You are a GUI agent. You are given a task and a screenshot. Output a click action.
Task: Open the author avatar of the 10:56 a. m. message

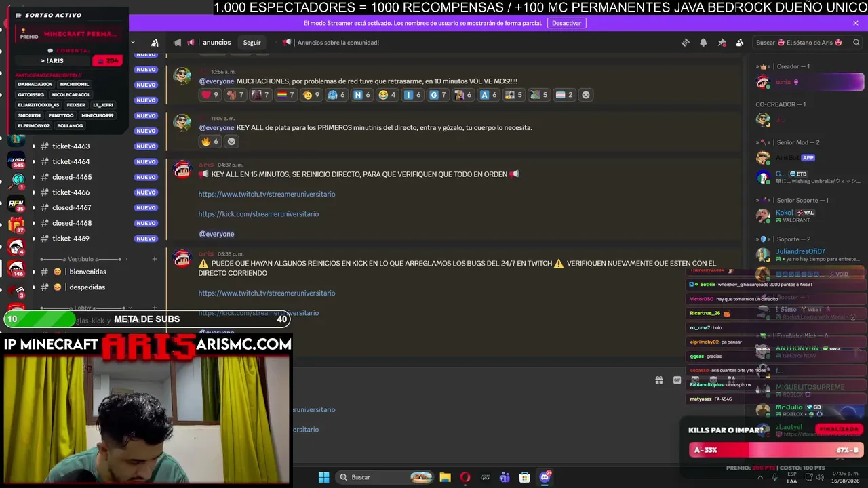tap(182, 76)
